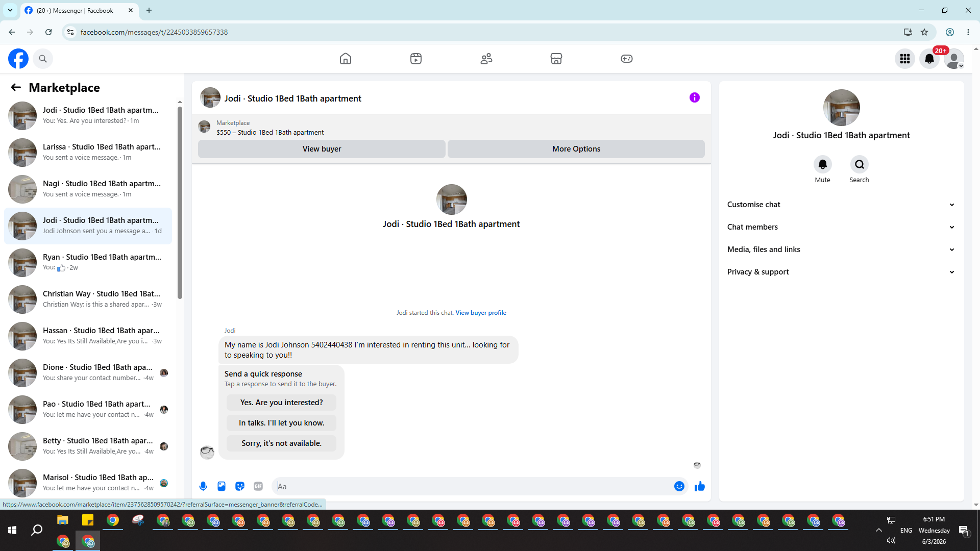This screenshot has width=980, height=551.
Task: Click the listing thumbnail in right info panel
Action: tap(842, 108)
